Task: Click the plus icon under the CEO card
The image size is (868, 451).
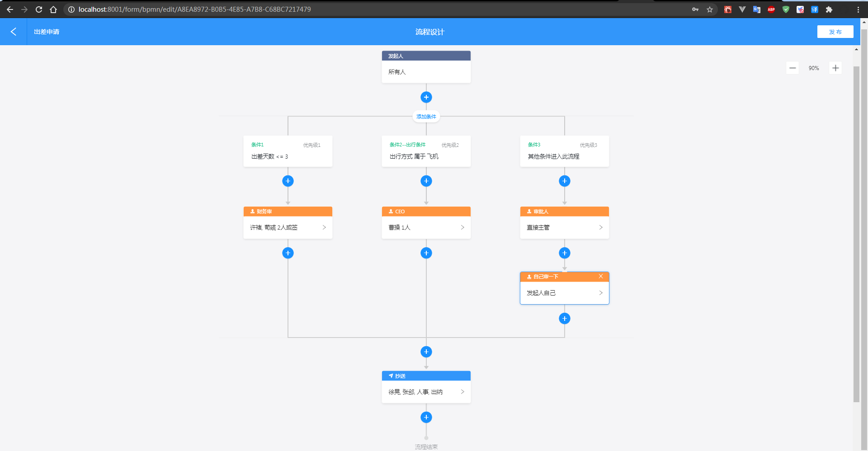Action: tap(426, 253)
